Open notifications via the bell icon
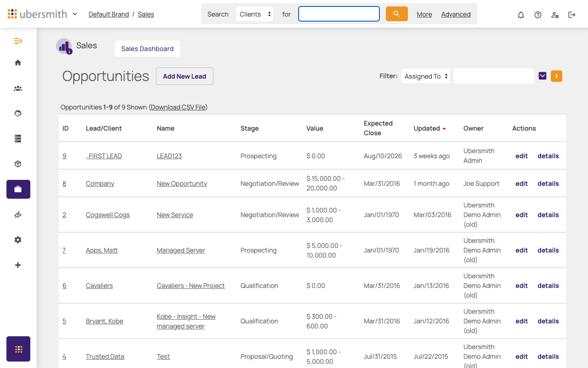This screenshot has height=368, width=588. pyautogui.click(x=521, y=15)
